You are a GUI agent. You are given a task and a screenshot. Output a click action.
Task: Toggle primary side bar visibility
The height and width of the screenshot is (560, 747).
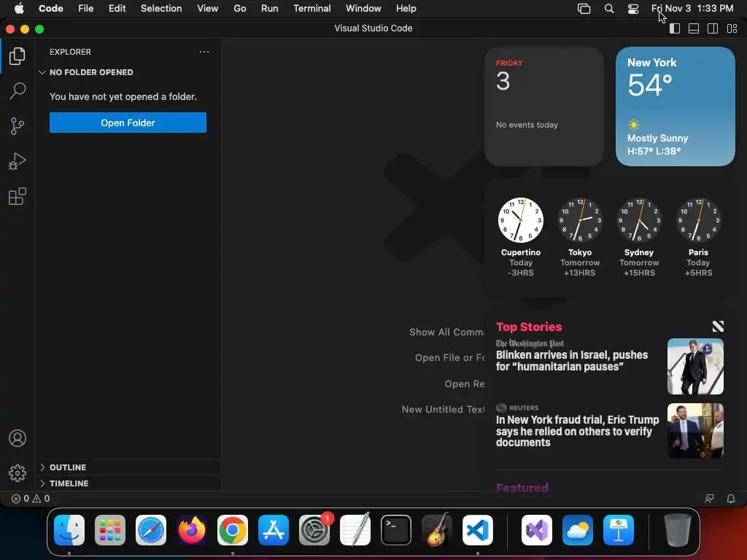coord(675,28)
